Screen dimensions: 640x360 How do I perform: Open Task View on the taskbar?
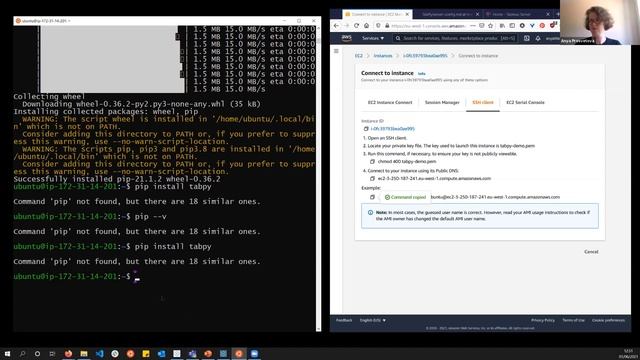(x=52, y=353)
